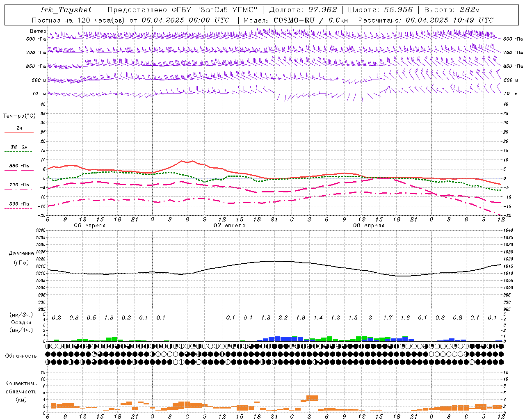Click the (км) convective cloud unit label
525x420 pixels.
21,399
